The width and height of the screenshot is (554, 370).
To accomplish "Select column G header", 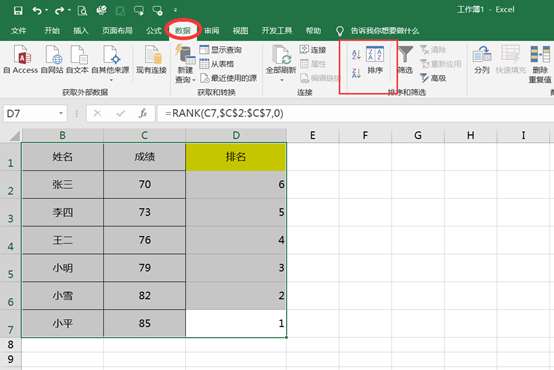I will tap(418, 135).
